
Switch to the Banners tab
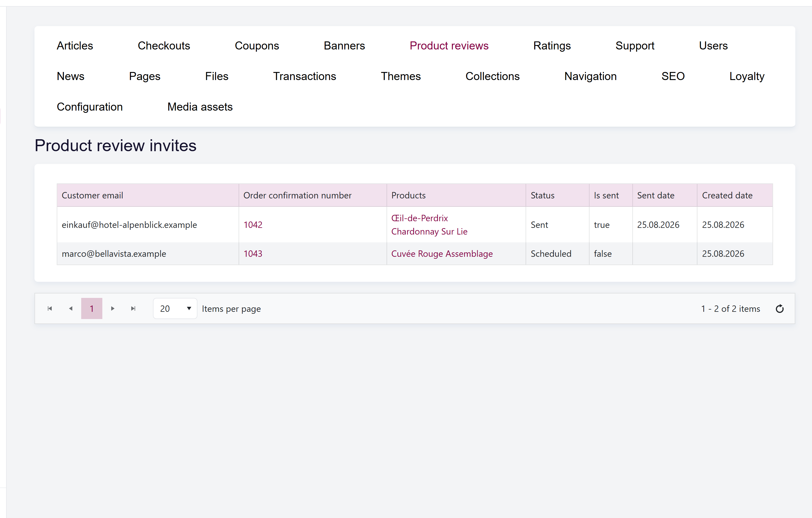[x=344, y=46]
